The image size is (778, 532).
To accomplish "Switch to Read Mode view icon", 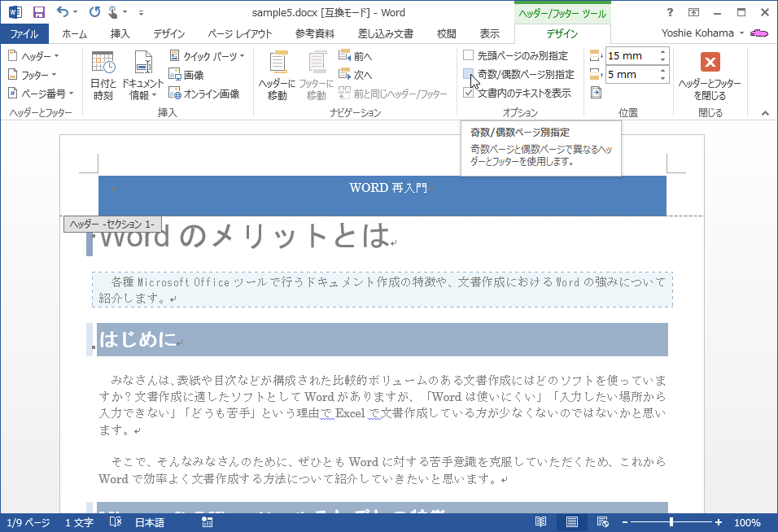I will 541,522.
